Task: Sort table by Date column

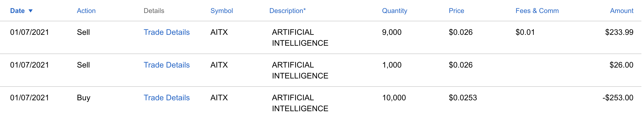Action: point(17,11)
